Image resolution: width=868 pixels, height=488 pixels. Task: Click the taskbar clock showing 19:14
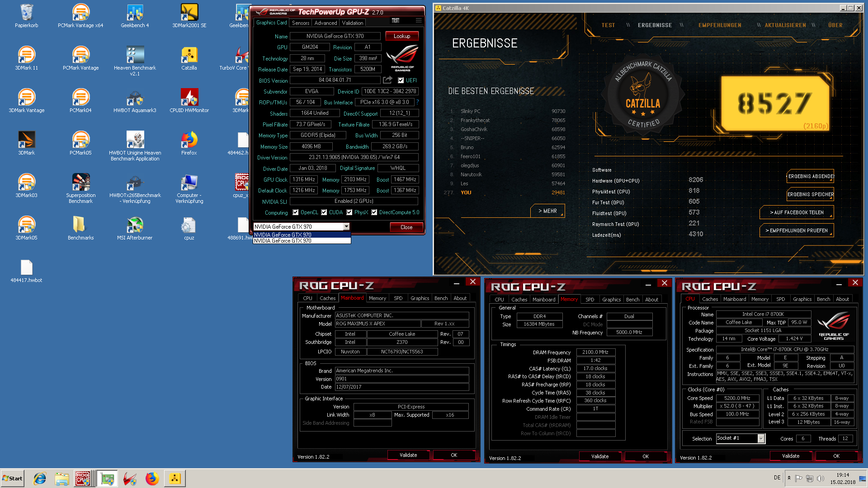click(x=843, y=479)
